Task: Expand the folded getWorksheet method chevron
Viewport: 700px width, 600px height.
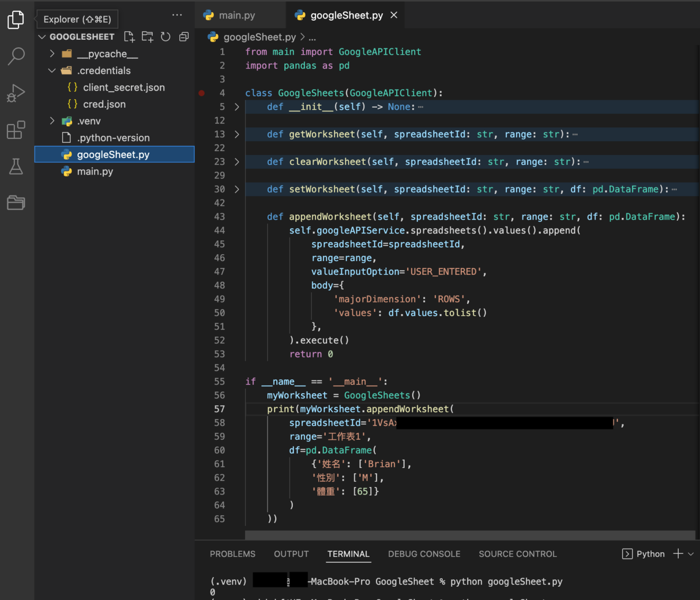Action: point(237,134)
